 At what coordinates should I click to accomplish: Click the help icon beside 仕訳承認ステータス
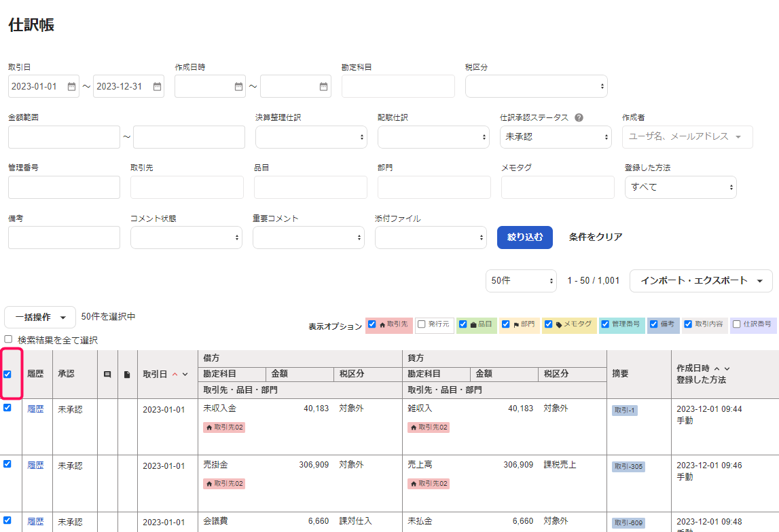(579, 117)
